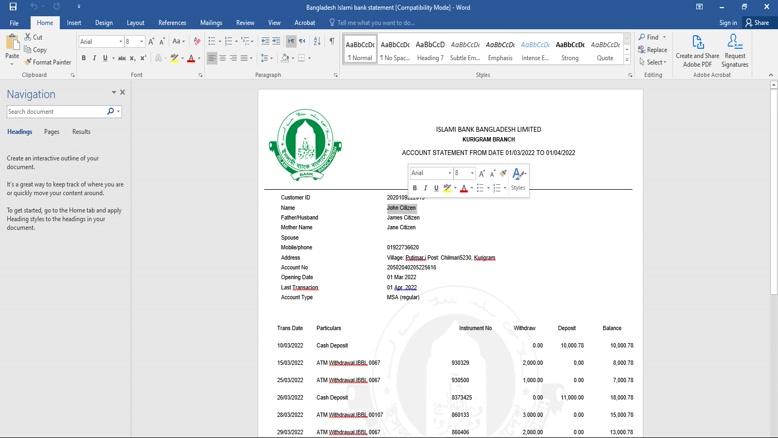Click the Cut scissors icon
778x438 pixels.
28,37
